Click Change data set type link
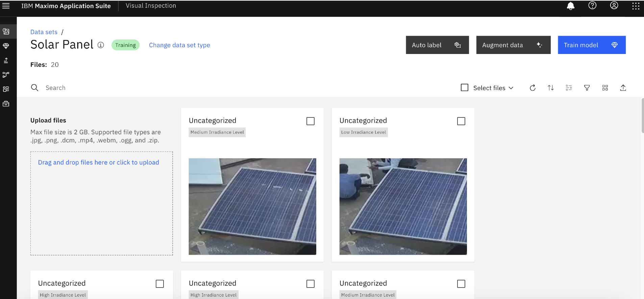The height and width of the screenshot is (299, 644). click(x=179, y=45)
